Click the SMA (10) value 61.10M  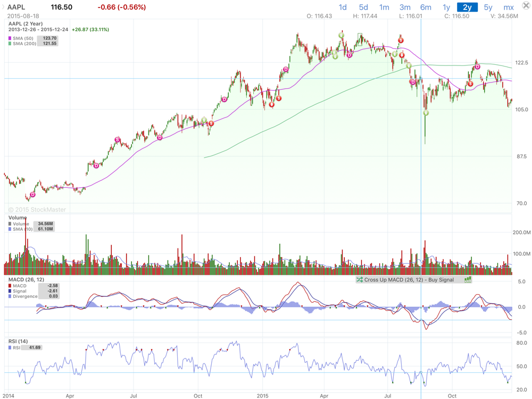[45, 229]
